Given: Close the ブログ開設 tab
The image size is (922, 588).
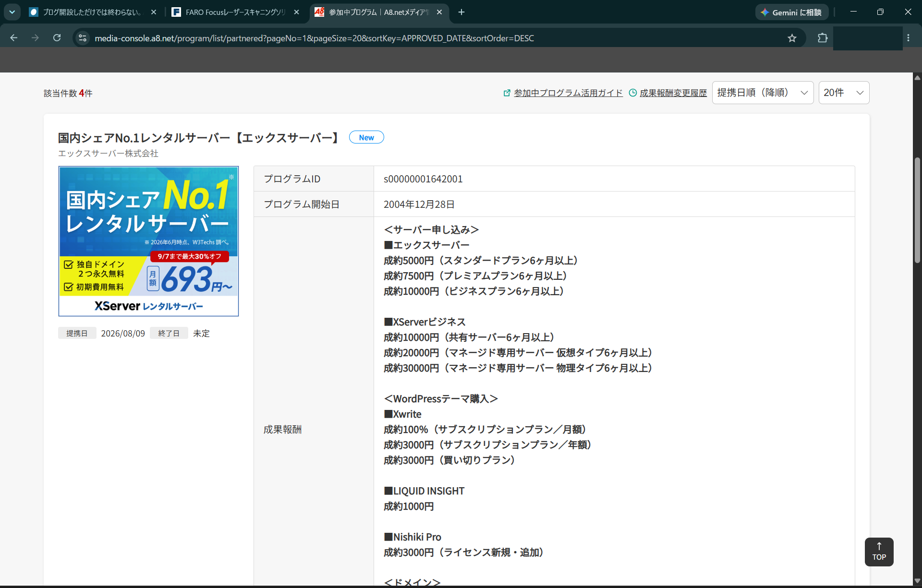Looking at the screenshot, I should [154, 12].
